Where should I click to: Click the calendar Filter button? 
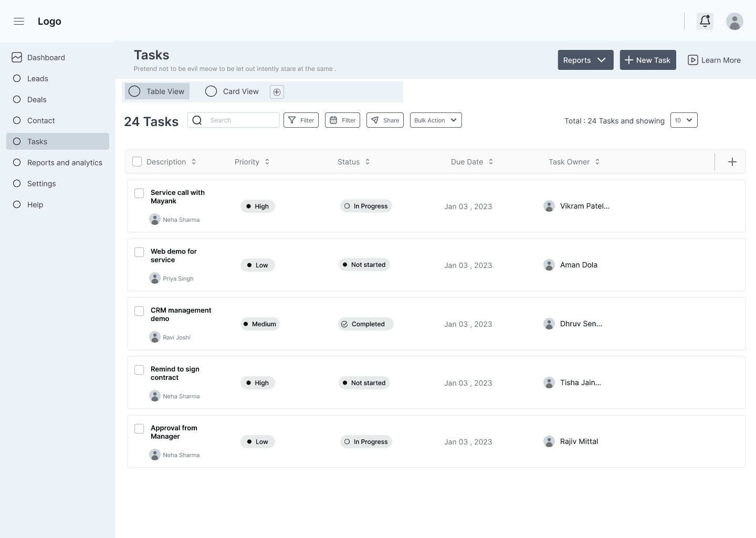tap(342, 120)
